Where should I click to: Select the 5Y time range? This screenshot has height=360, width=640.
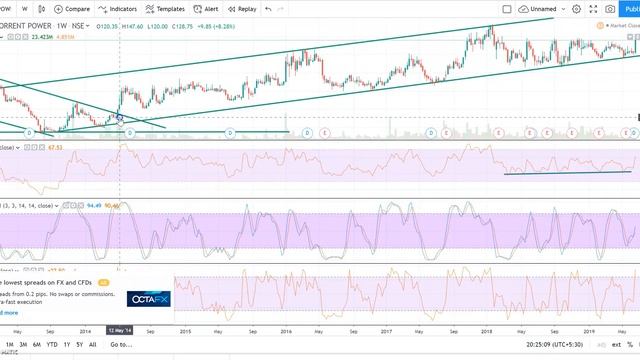tap(80, 345)
